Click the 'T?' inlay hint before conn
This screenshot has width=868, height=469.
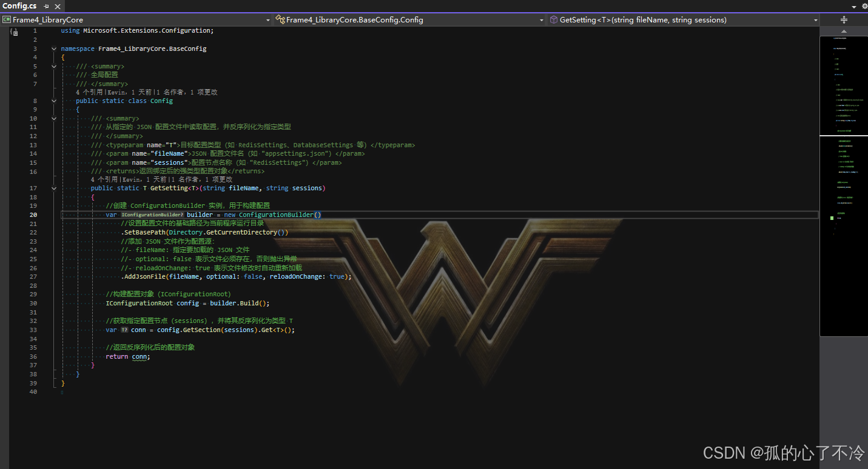[x=124, y=330]
